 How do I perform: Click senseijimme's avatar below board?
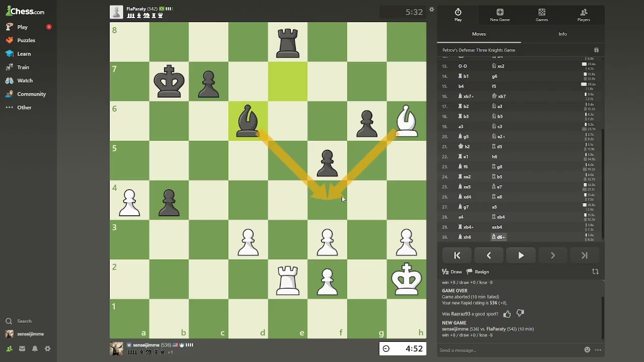pos(116,349)
